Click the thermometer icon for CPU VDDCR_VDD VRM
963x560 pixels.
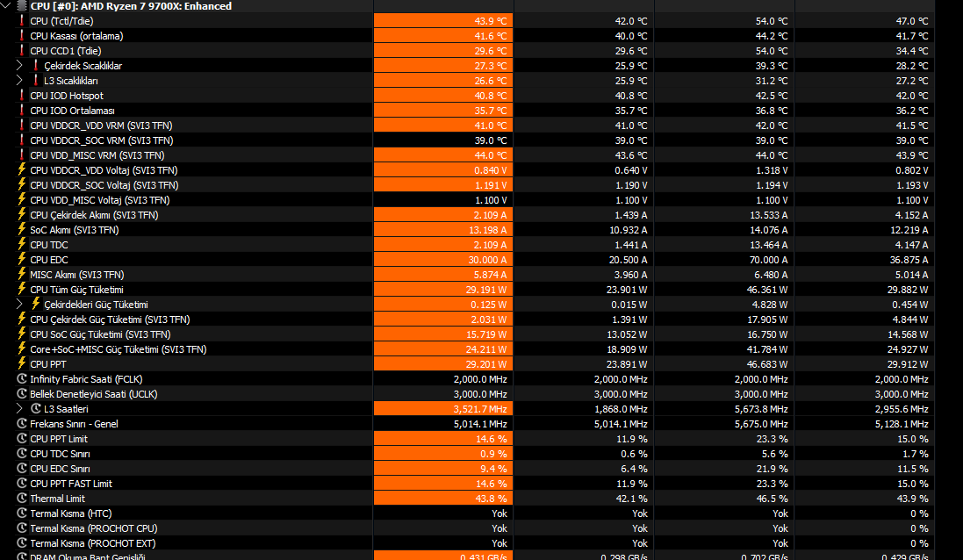[x=22, y=125]
